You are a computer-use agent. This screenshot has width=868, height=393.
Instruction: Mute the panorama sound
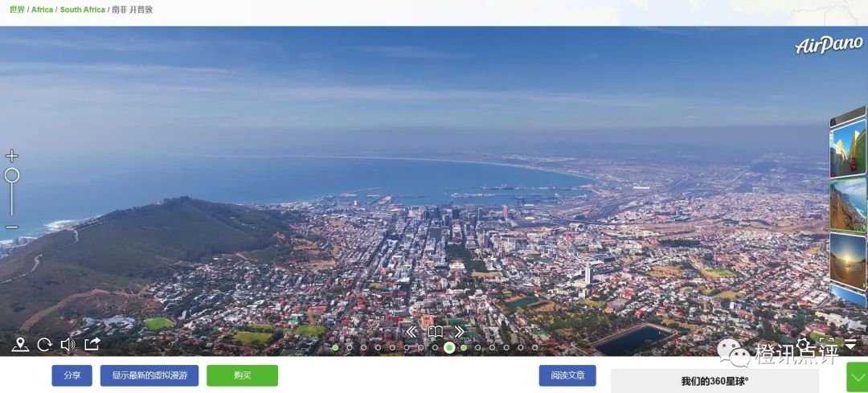click(68, 344)
